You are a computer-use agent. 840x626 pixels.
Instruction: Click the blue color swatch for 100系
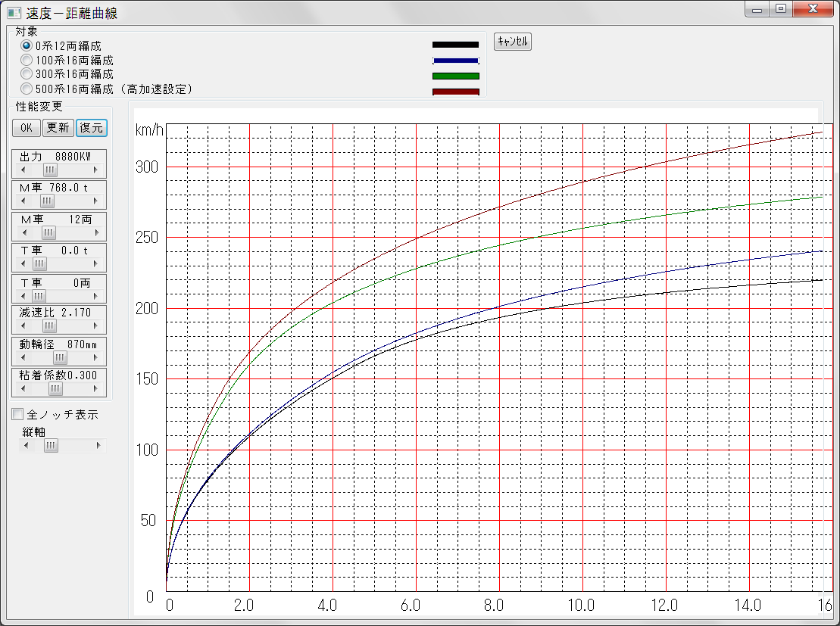coord(455,61)
